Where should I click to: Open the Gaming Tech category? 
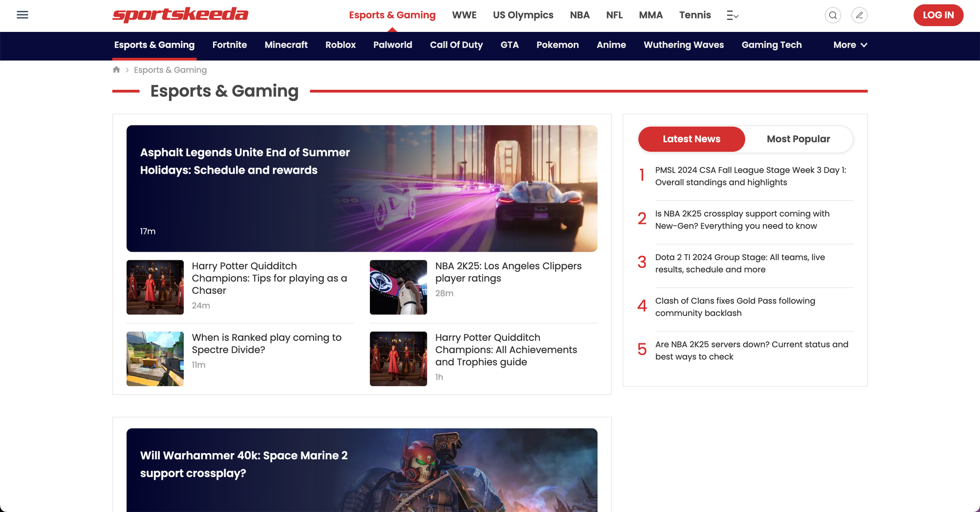click(772, 45)
